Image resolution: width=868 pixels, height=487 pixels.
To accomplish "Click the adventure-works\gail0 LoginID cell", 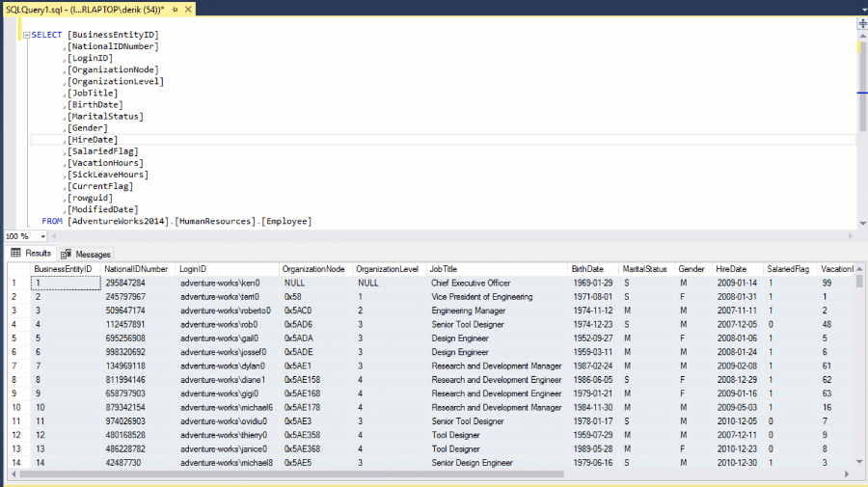I will coord(219,338).
